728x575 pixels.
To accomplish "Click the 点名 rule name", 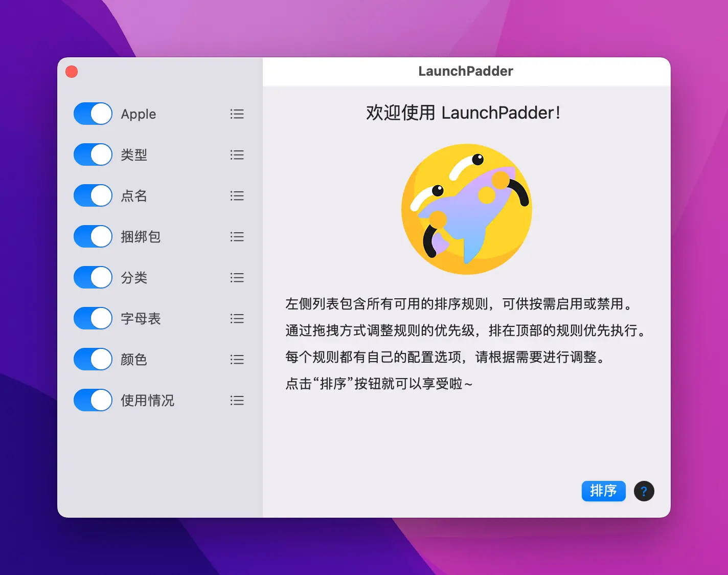I will (134, 196).
